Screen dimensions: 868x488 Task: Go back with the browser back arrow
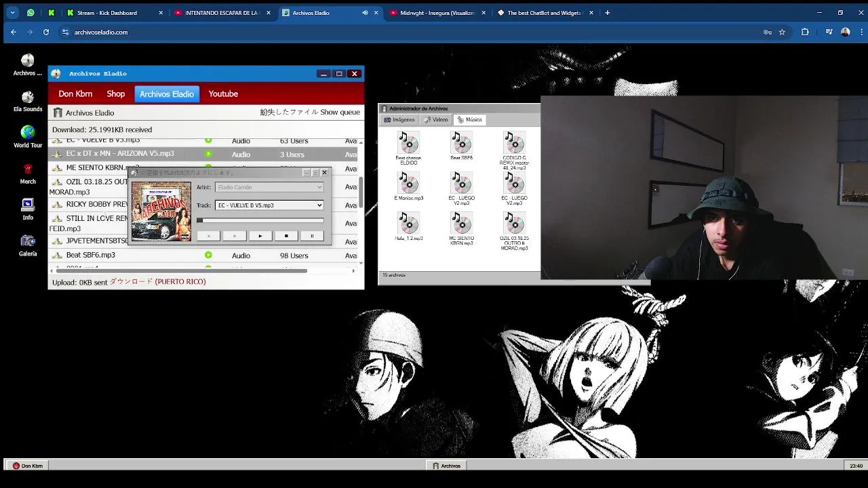(14, 32)
